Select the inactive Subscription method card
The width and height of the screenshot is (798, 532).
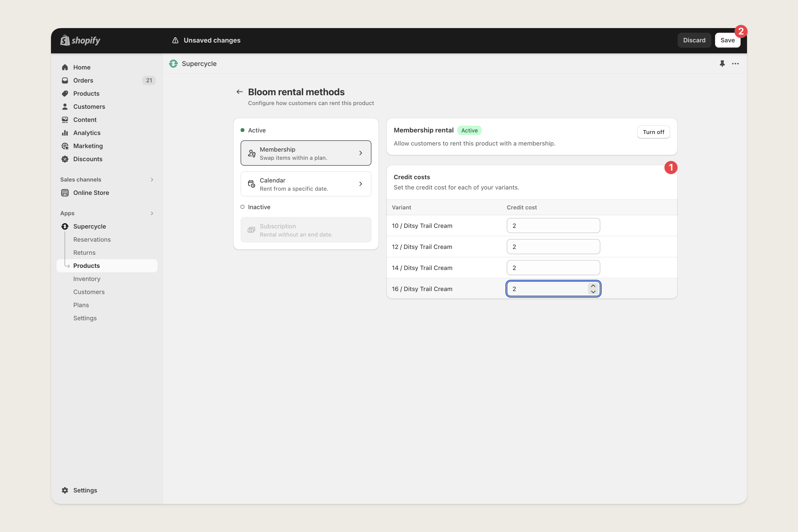tap(306, 230)
